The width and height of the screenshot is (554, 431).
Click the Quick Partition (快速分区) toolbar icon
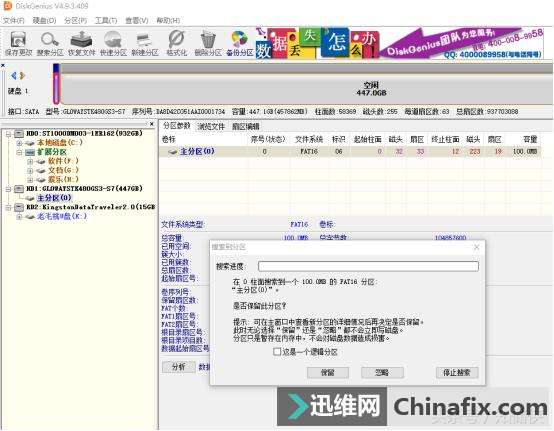pyautogui.click(x=113, y=40)
